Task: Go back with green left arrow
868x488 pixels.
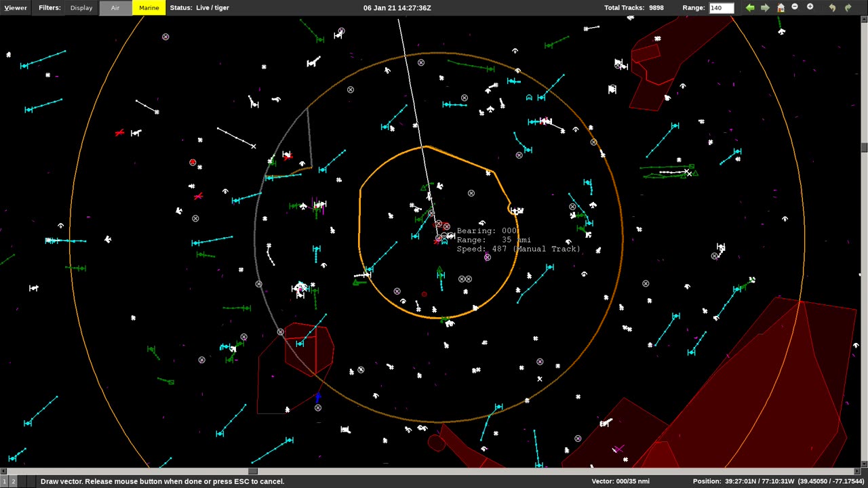Action: 750,7
